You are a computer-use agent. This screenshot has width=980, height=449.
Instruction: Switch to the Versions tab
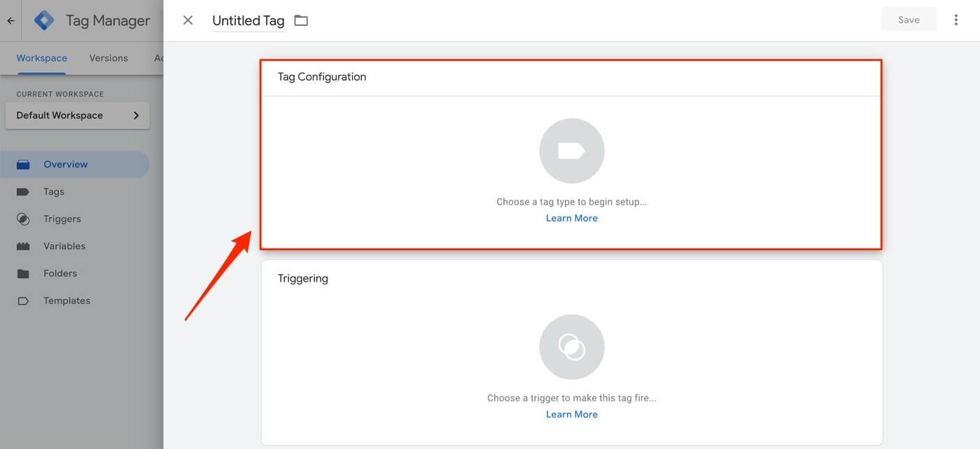pyautogui.click(x=108, y=57)
